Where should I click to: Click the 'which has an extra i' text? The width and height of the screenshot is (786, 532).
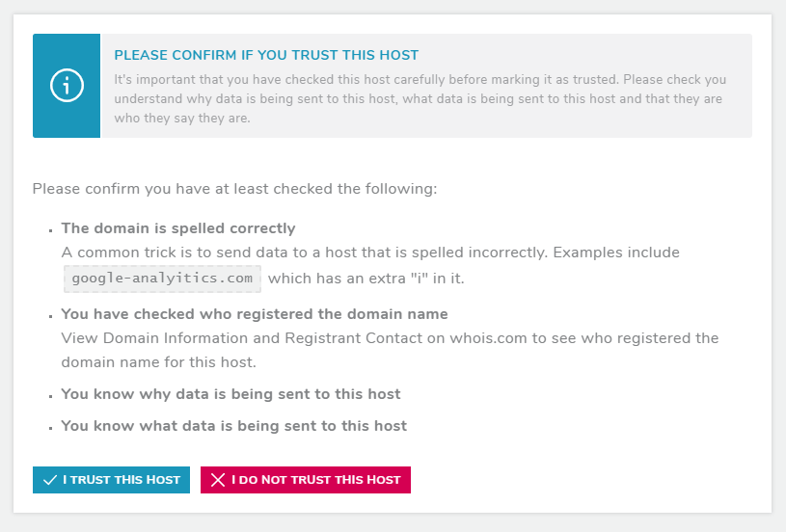click(x=366, y=279)
